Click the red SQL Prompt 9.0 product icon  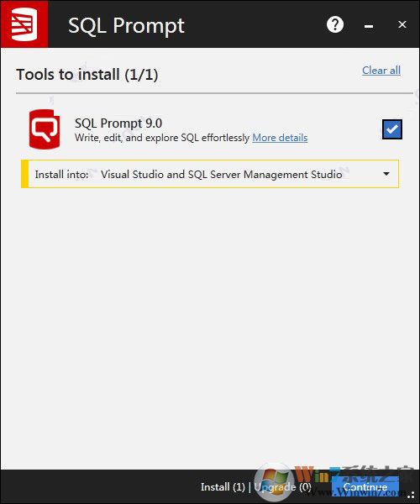click(45, 129)
